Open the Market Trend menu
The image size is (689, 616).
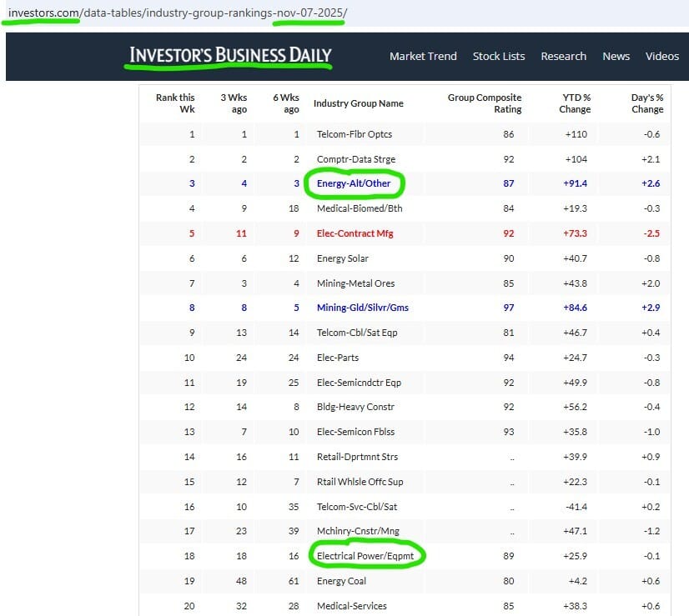(423, 56)
